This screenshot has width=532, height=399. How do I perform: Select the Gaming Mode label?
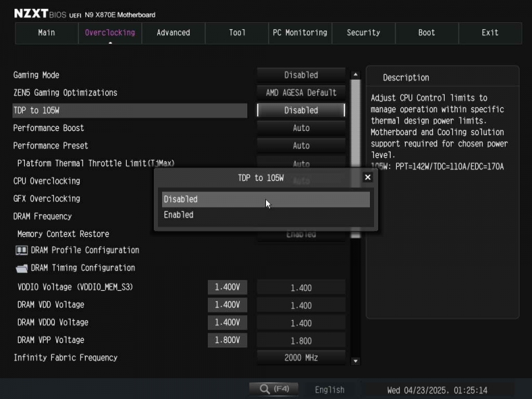coord(36,75)
